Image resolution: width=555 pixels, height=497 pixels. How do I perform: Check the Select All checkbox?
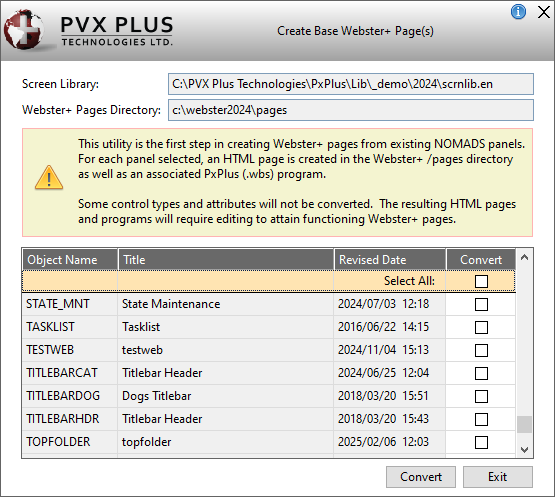481,281
